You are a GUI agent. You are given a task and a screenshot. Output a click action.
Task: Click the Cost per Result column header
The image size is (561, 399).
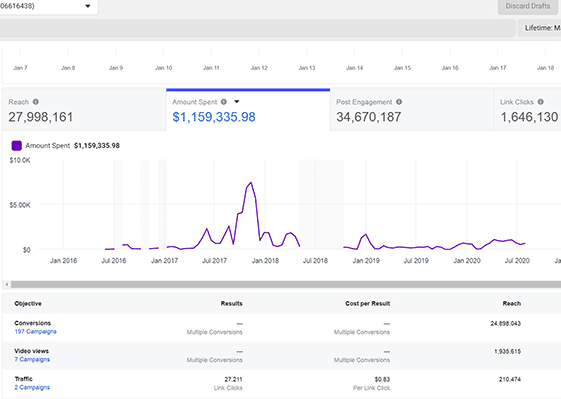tap(367, 304)
